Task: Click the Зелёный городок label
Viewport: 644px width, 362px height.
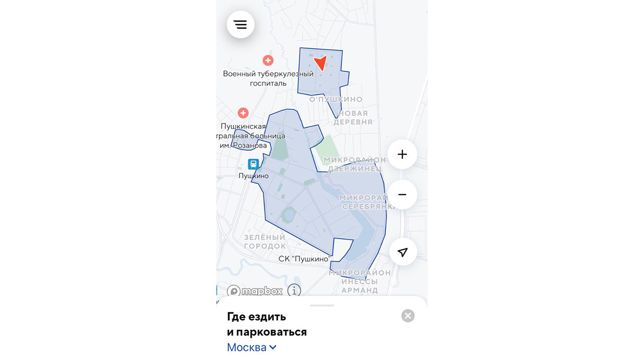Action: coord(265,241)
